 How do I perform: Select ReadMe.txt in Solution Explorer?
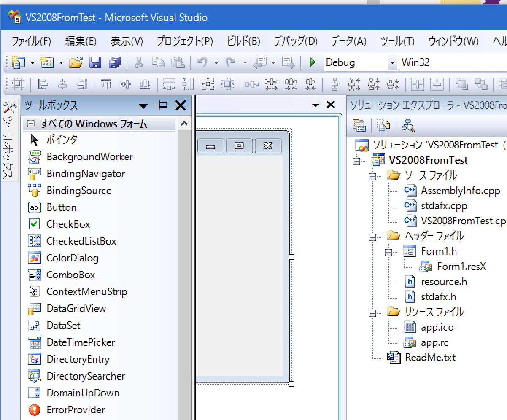pyautogui.click(x=430, y=358)
